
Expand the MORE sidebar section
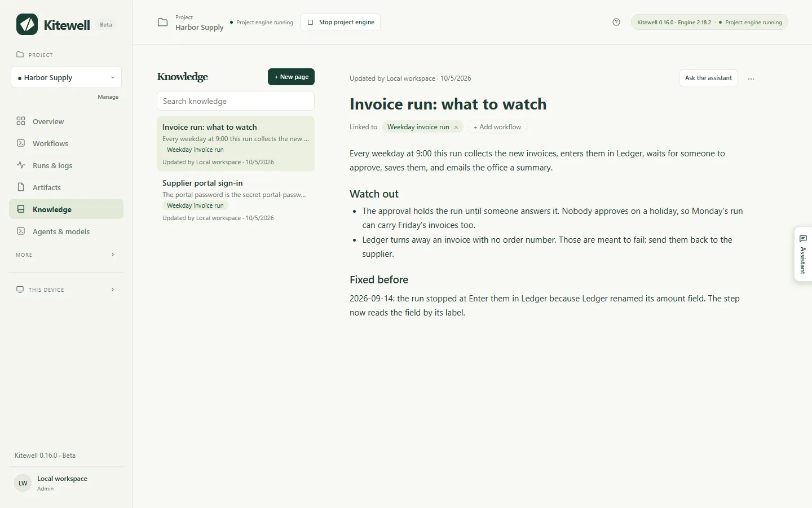[x=66, y=255]
